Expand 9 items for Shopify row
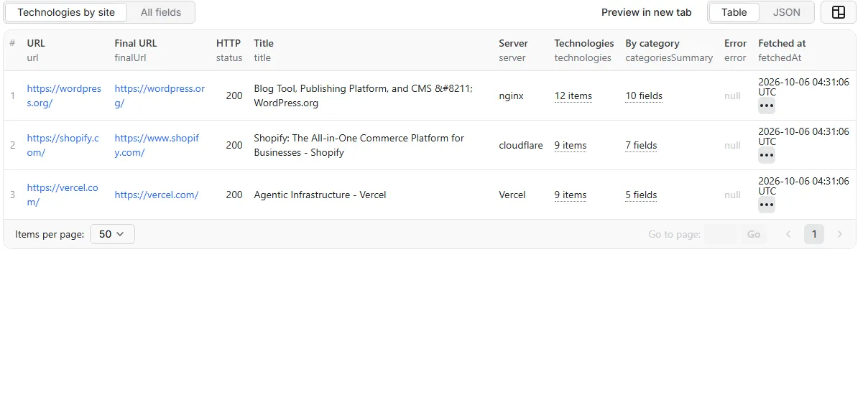Screen dimensions: 868x420 tap(571, 145)
